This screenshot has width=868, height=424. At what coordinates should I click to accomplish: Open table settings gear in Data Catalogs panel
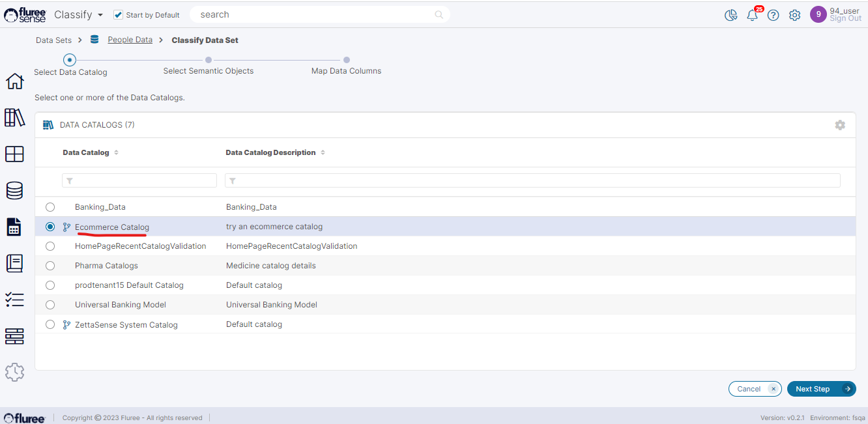pos(840,125)
